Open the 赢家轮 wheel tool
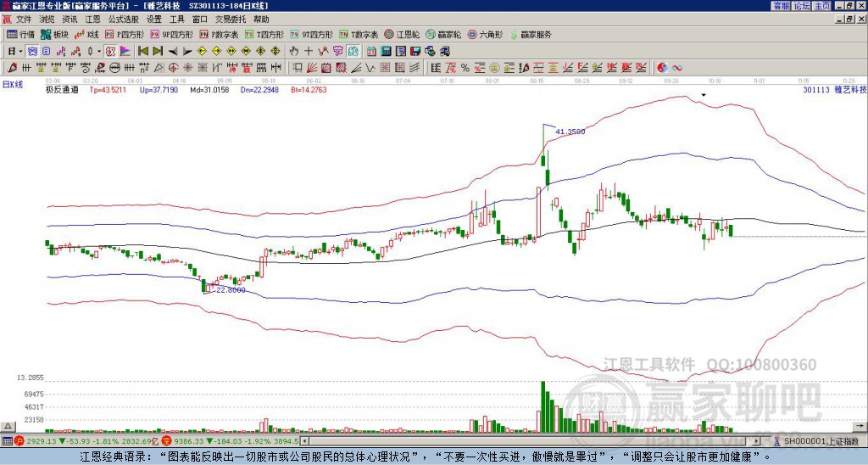This screenshot has width=868, height=465. 443,34
